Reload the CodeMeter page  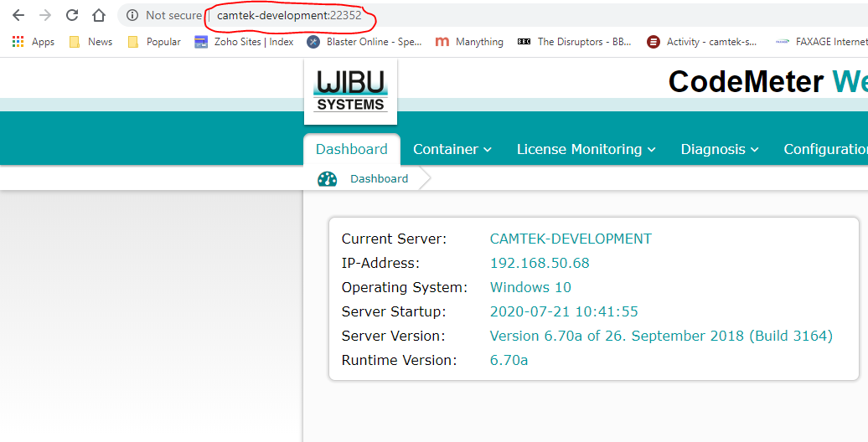72,15
